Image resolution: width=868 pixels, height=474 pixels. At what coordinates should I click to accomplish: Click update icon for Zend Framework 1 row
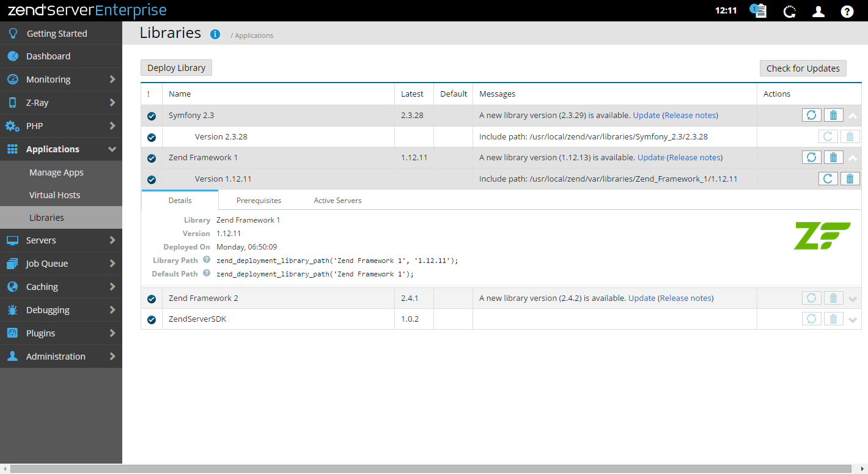[811, 157]
